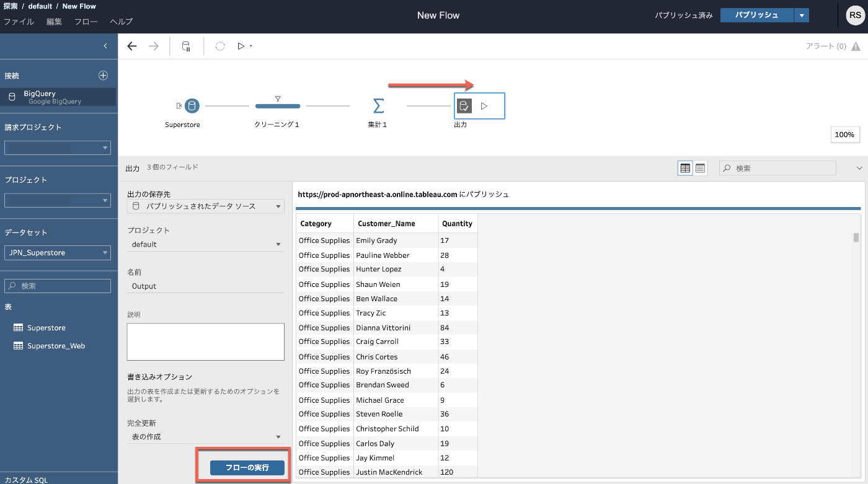Click the quantity value 120
Viewport: 868px width, 484px height.
point(458,472)
